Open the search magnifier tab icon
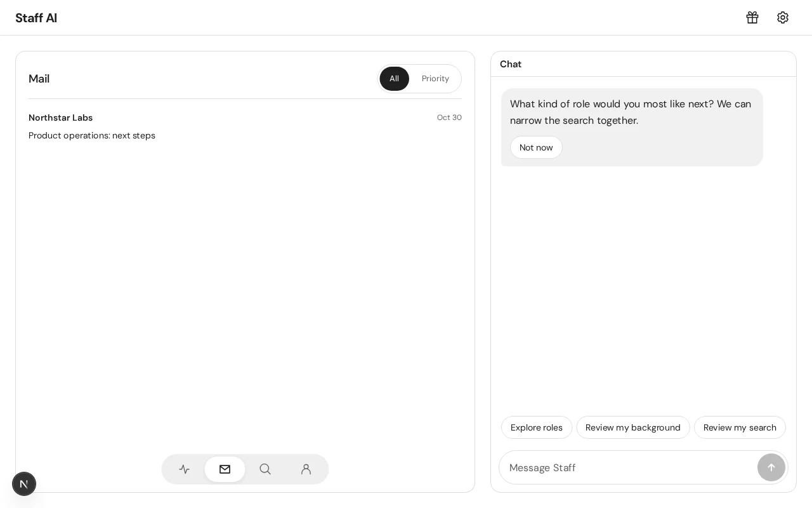812x508 pixels. click(266, 469)
